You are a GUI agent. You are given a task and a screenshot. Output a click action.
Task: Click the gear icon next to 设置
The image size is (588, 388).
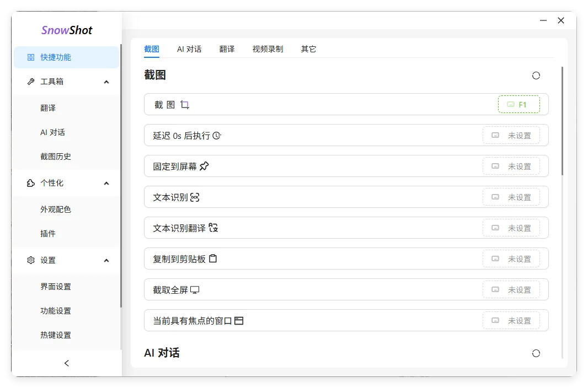tap(30, 260)
